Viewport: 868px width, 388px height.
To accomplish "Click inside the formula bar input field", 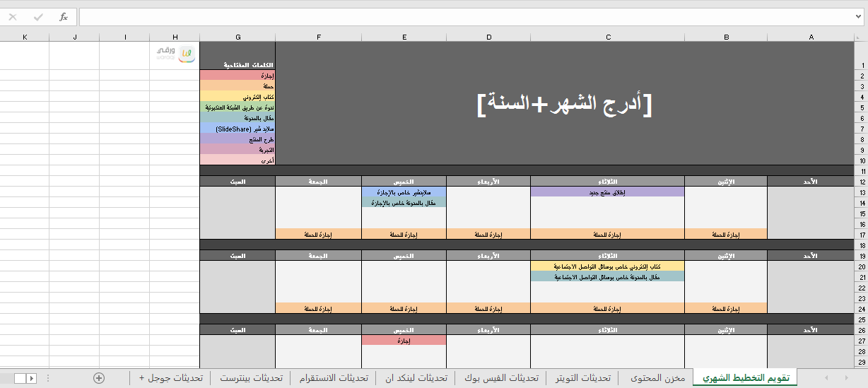I will [x=467, y=17].
